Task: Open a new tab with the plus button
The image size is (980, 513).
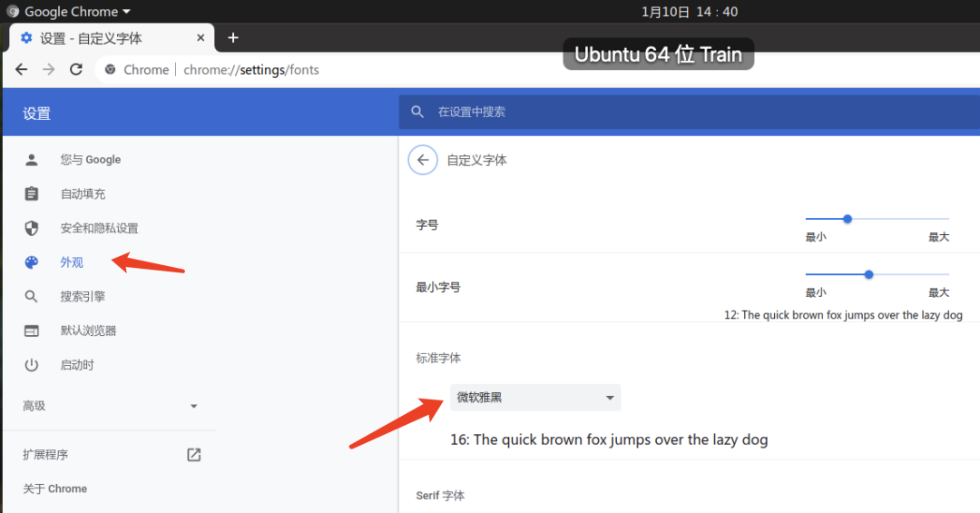Action: (x=233, y=38)
